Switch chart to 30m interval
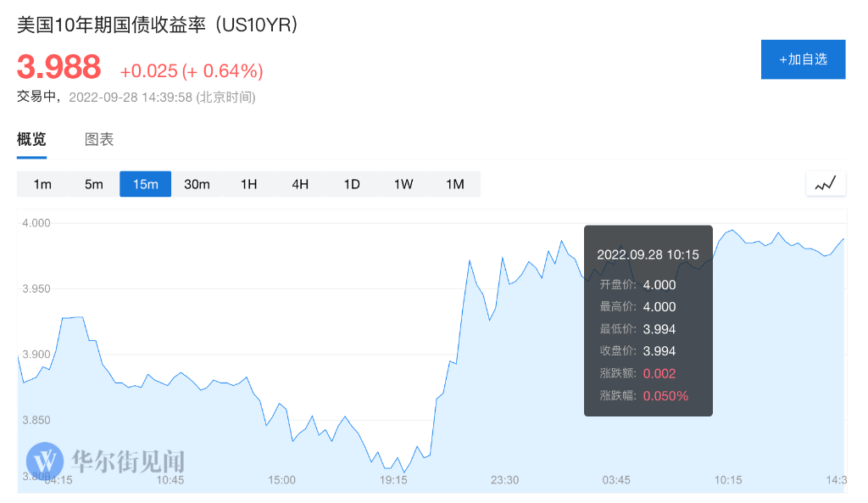This screenshot has width=868, height=503. (197, 184)
